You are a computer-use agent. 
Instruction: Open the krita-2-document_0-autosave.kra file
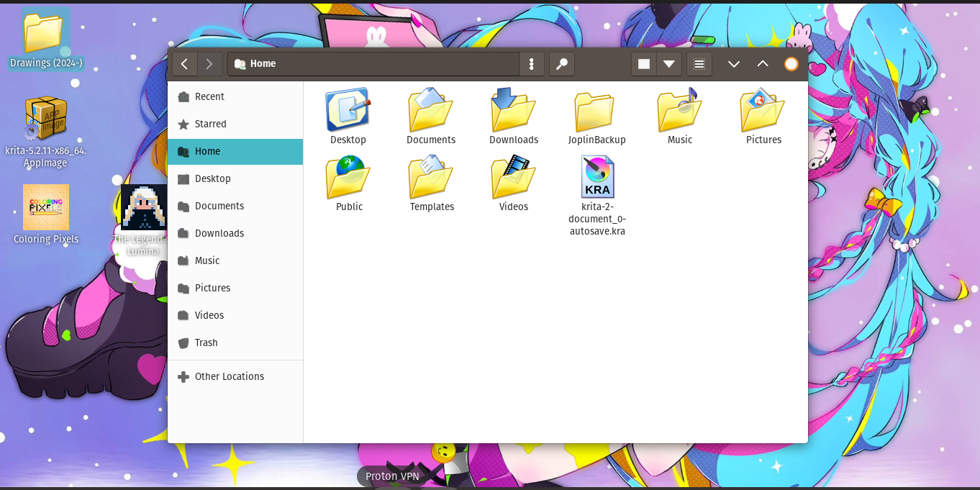point(597,177)
